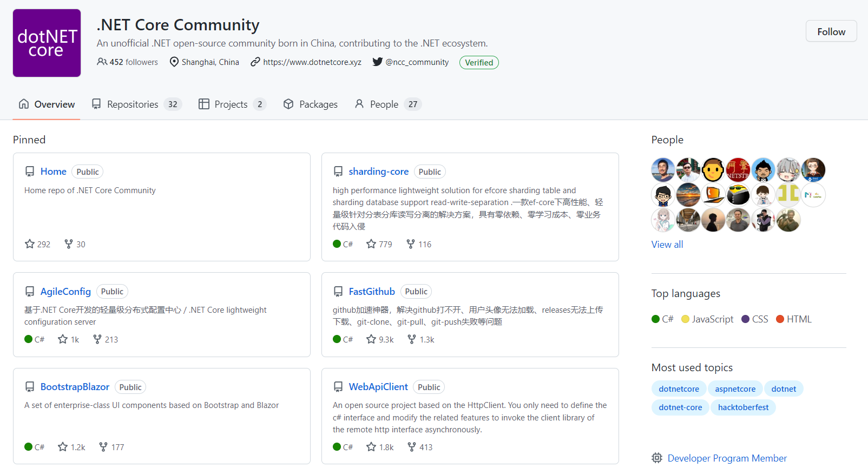Select the Overview tab
Image resolution: width=868 pixels, height=474 pixels.
pyautogui.click(x=47, y=104)
